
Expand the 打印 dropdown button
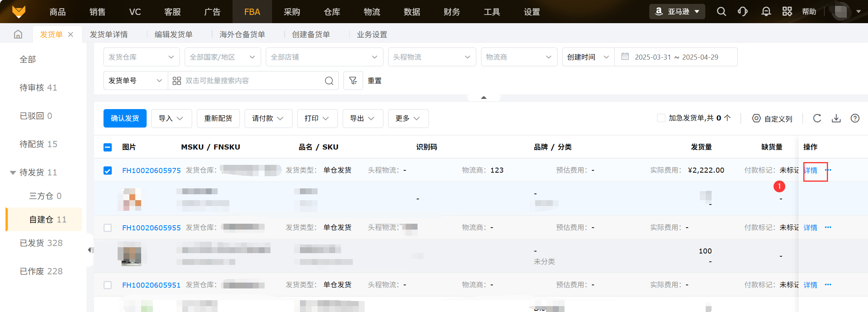(317, 119)
